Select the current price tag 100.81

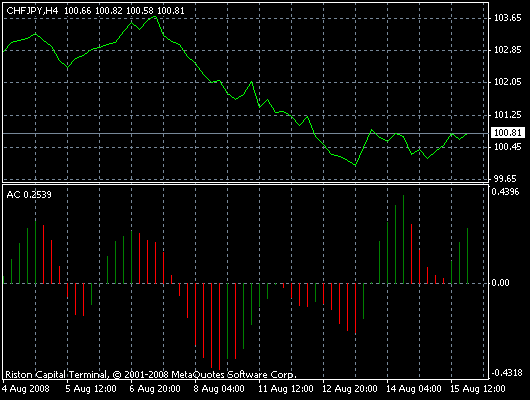point(507,133)
